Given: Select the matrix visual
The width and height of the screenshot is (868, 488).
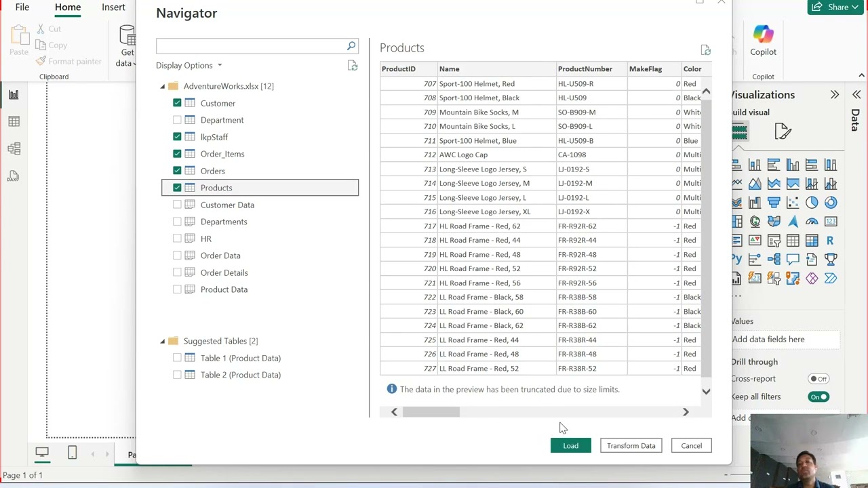Looking at the screenshot, I should click(812, 241).
